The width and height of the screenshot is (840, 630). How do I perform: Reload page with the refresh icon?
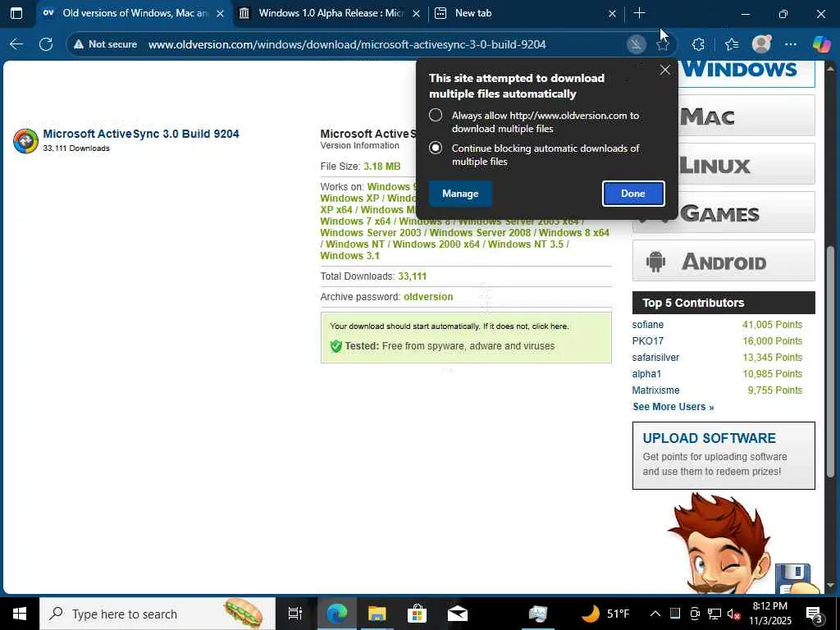pyautogui.click(x=46, y=44)
